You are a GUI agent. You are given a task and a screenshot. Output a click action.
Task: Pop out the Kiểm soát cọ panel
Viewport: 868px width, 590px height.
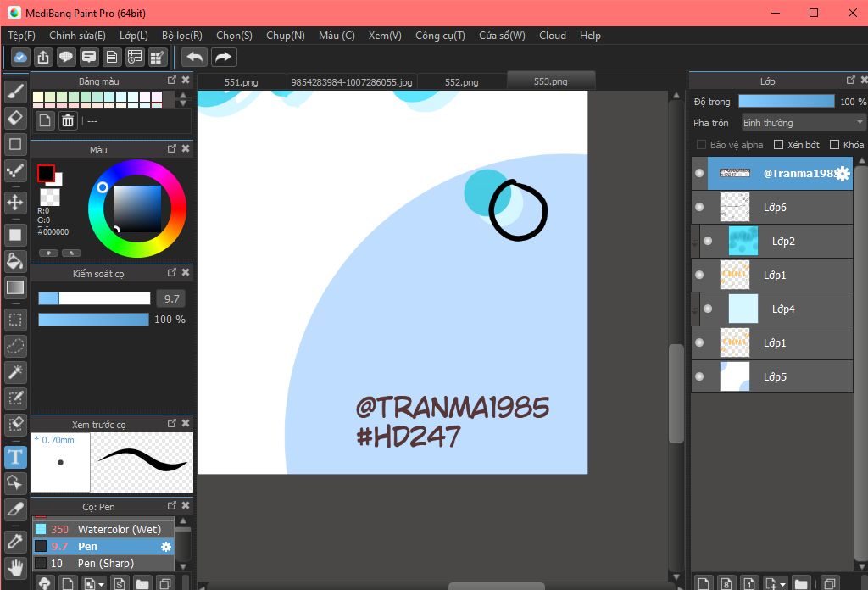(171, 272)
